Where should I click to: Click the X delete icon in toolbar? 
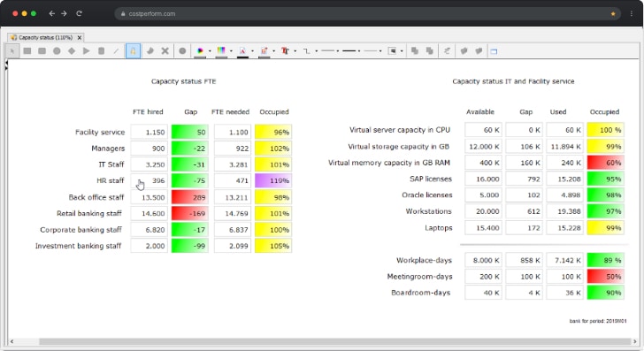pos(165,51)
